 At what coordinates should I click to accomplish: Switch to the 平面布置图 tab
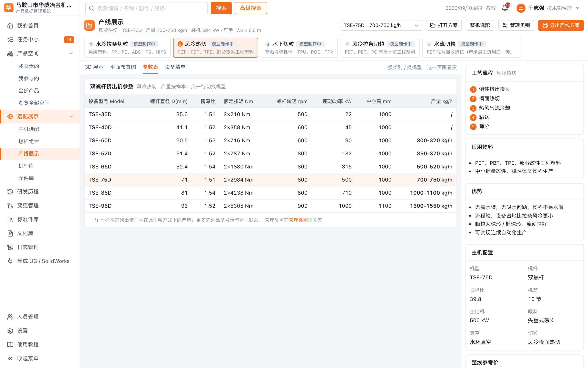(x=123, y=67)
